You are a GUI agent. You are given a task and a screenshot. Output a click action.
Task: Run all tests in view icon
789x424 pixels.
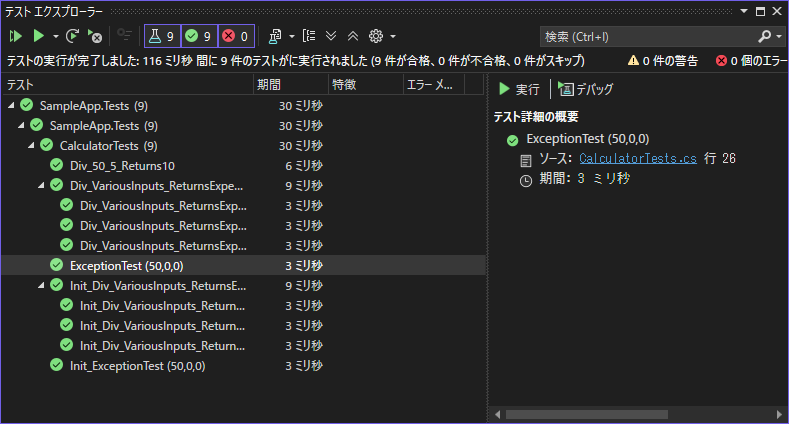pos(16,36)
